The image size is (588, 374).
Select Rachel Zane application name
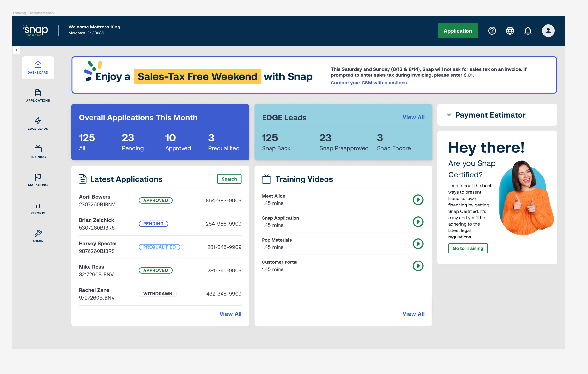click(x=94, y=290)
